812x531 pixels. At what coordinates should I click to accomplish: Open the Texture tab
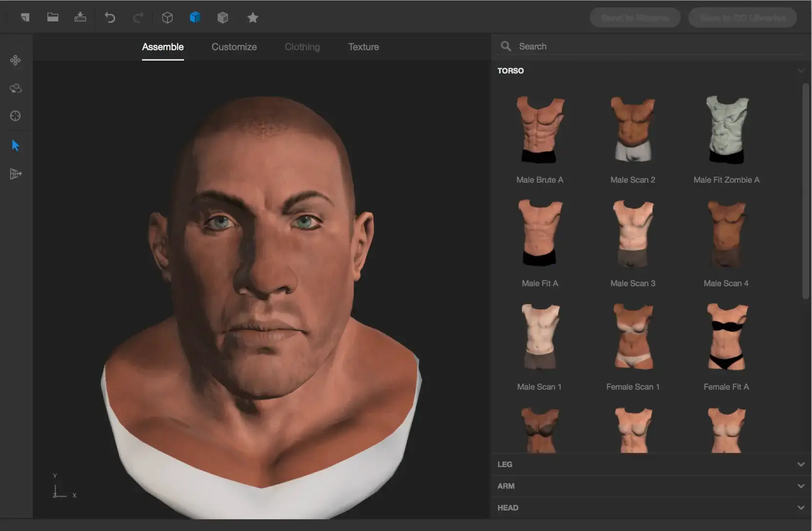pos(364,47)
